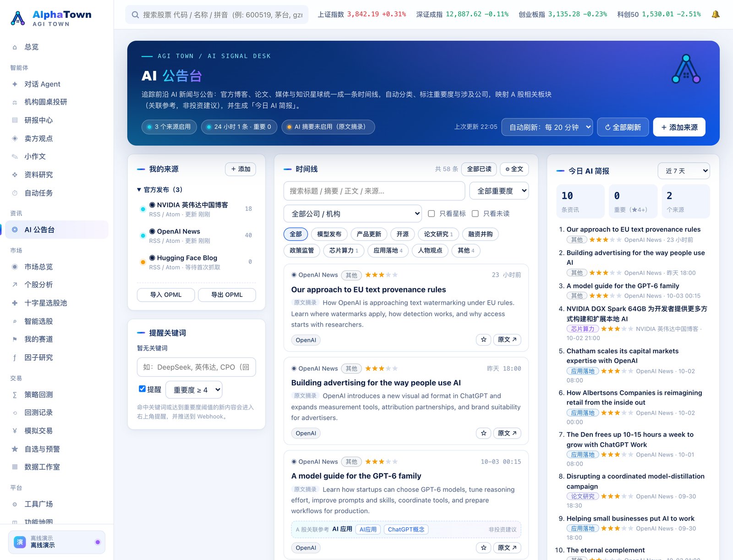Open the 全部公司 / 机构 dropdown

[x=353, y=214]
